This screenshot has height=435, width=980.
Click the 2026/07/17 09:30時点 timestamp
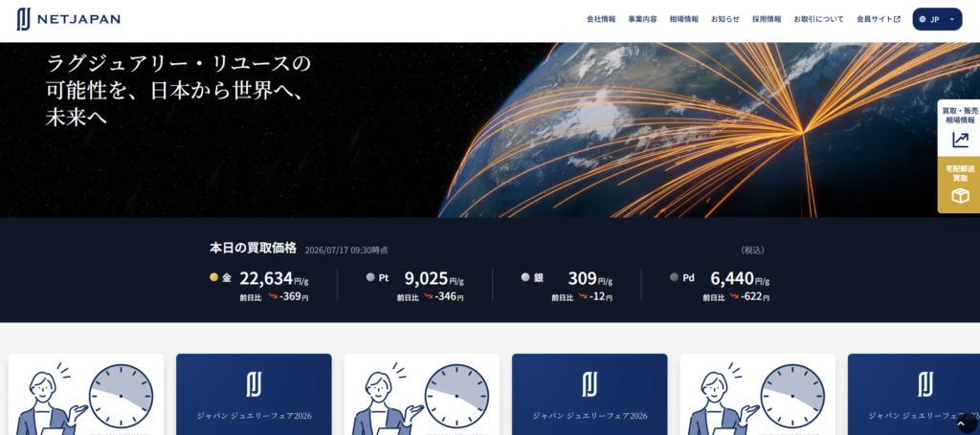pos(346,250)
